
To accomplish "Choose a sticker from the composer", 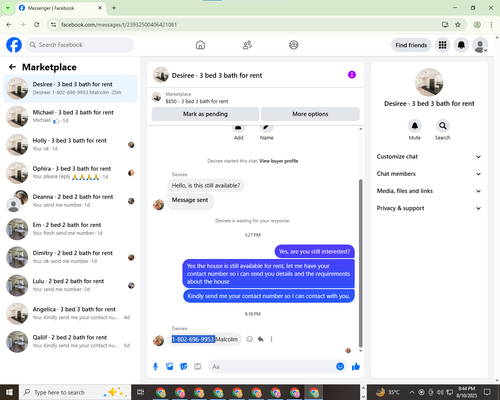I will coord(184,367).
